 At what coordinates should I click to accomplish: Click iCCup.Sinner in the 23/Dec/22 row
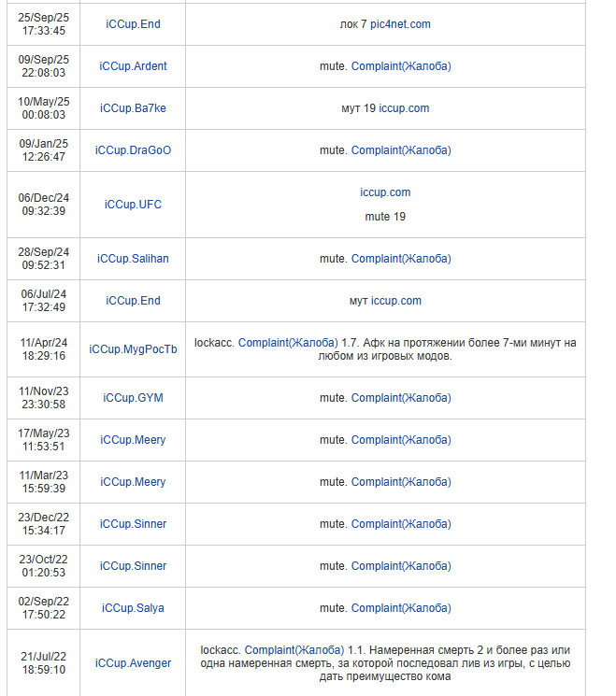tap(133, 524)
